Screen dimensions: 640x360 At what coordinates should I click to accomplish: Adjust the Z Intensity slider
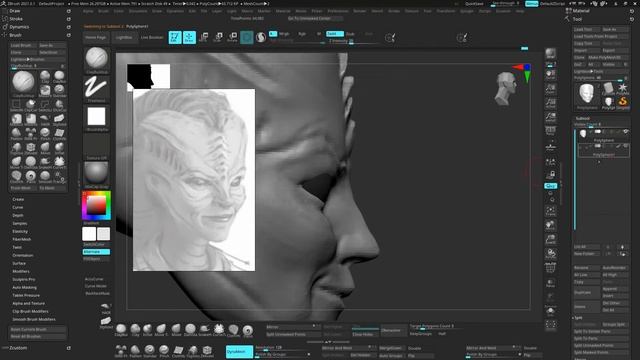coord(351,41)
